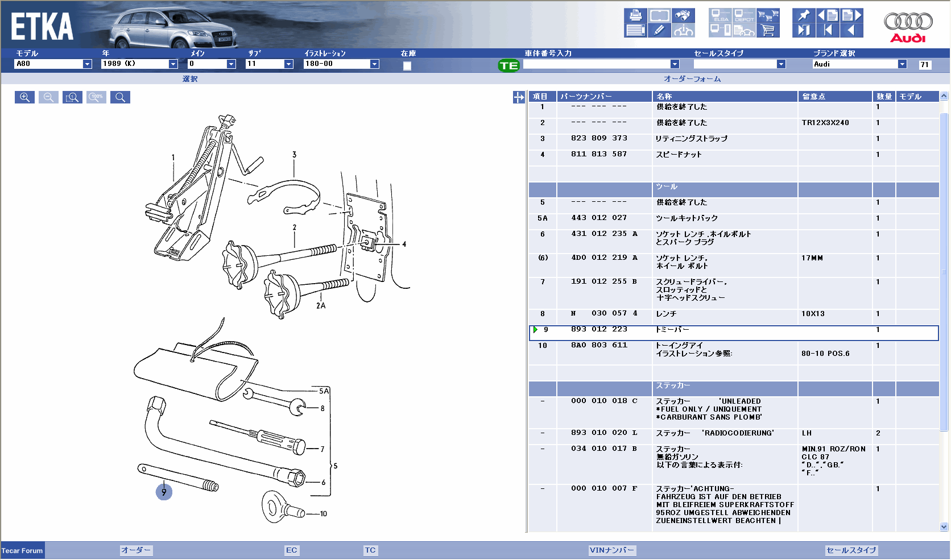Select the pencil edit icon
The image size is (951, 560).
[x=659, y=30]
